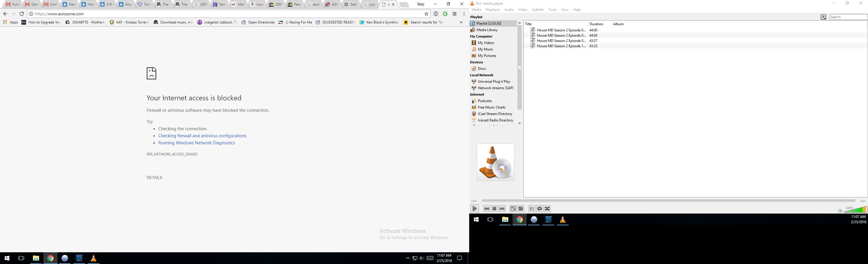Viewport: 868px width, 264px height.
Task: Click the DETAILS button on error page
Action: 154,178
